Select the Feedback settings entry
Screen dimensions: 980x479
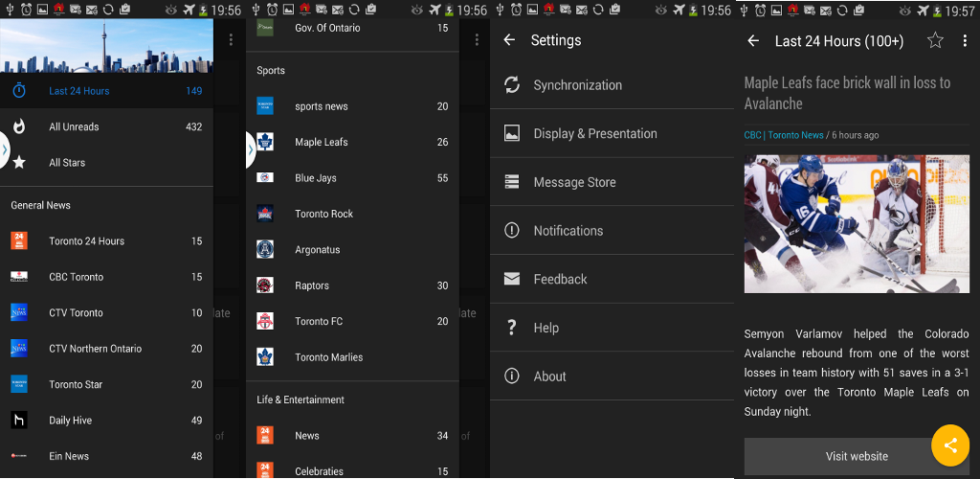point(612,279)
